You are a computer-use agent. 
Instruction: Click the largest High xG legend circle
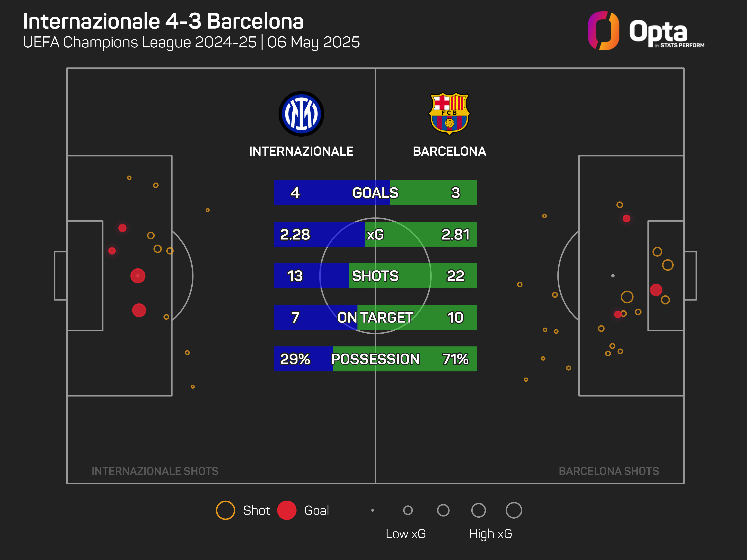514,510
